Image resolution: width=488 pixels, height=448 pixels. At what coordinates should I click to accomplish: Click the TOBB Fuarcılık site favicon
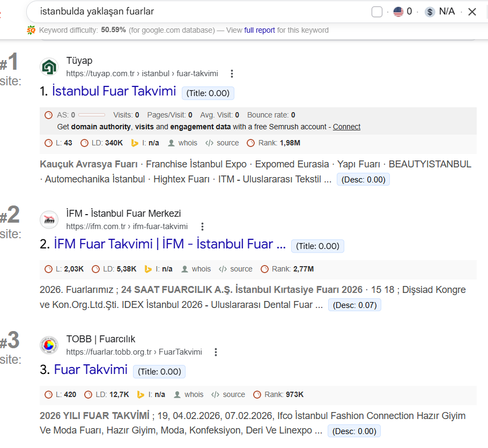[x=49, y=345]
